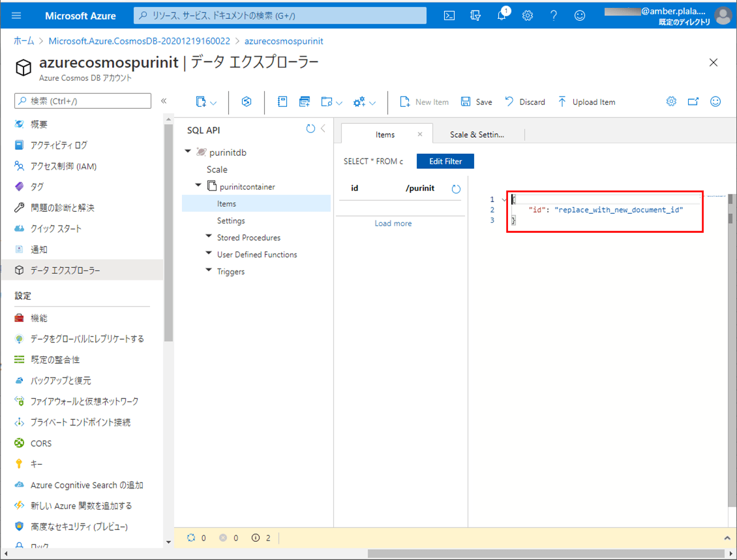Refresh the SQL API tree
The width and height of the screenshot is (737, 560).
pyautogui.click(x=310, y=128)
